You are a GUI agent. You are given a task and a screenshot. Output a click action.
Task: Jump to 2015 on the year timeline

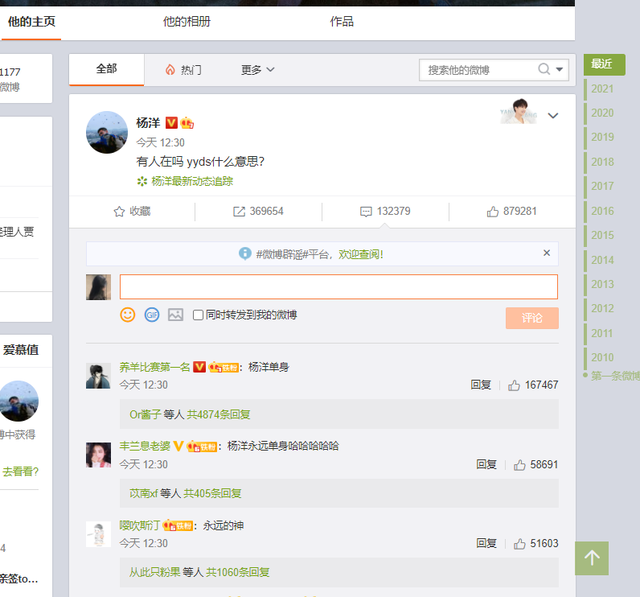pyautogui.click(x=602, y=235)
